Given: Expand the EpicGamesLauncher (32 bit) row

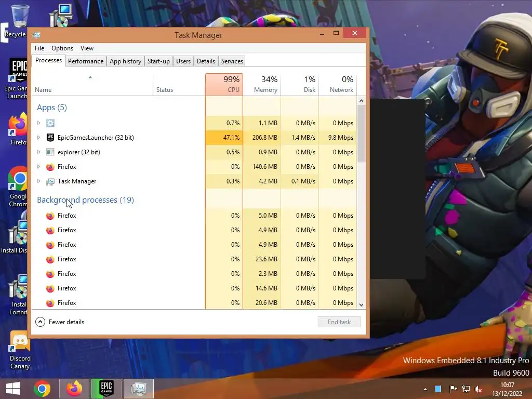Looking at the screenshot, I should click(x=38, y=137).
